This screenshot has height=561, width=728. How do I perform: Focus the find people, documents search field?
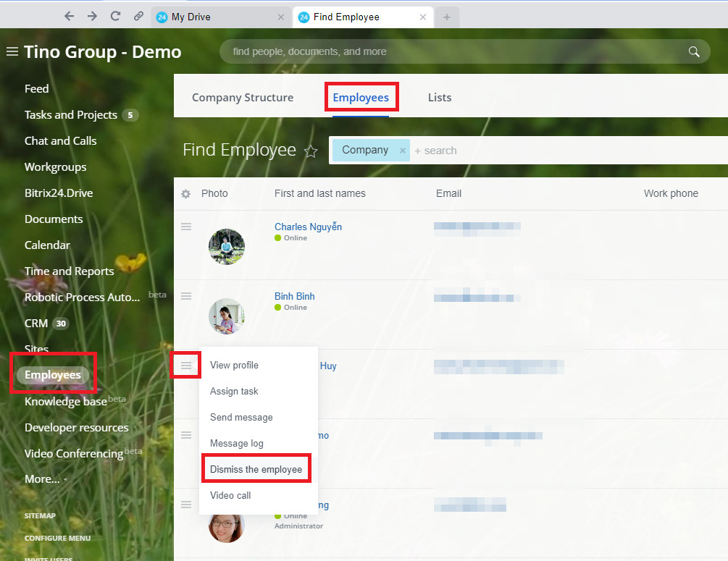point(464,51)
